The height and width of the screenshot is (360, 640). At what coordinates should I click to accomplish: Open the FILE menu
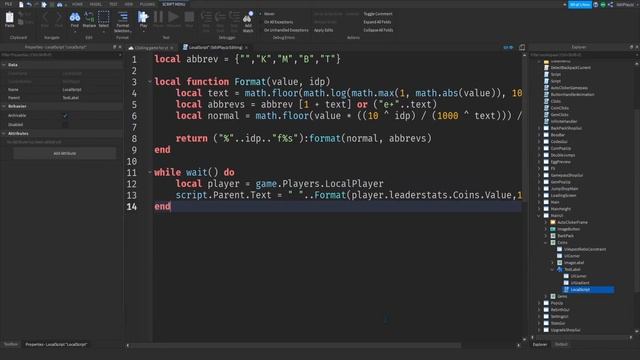click(8, 4)
